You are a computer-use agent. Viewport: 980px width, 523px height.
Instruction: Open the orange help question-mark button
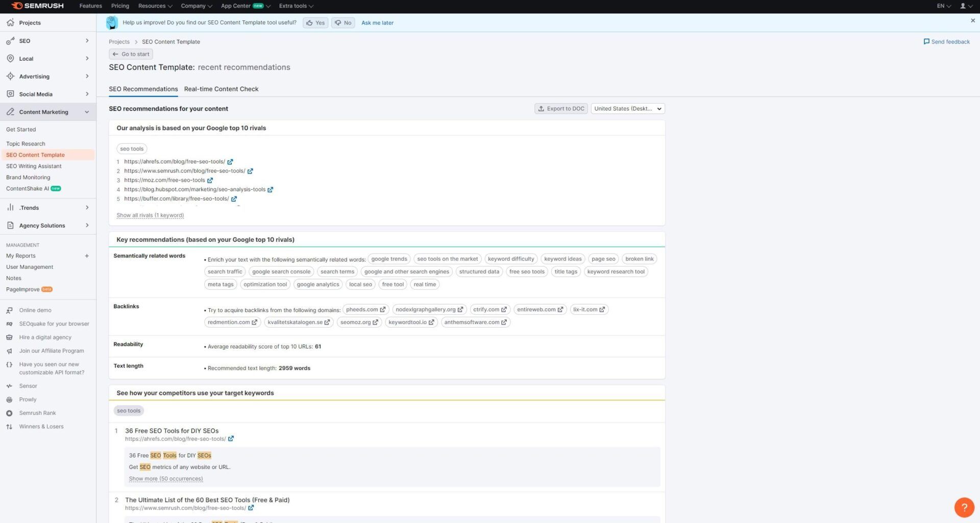coord(964,507)
